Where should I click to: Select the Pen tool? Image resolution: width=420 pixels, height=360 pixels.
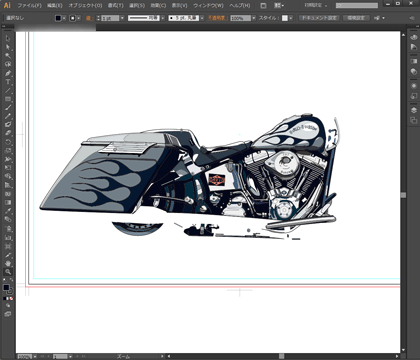8,73
